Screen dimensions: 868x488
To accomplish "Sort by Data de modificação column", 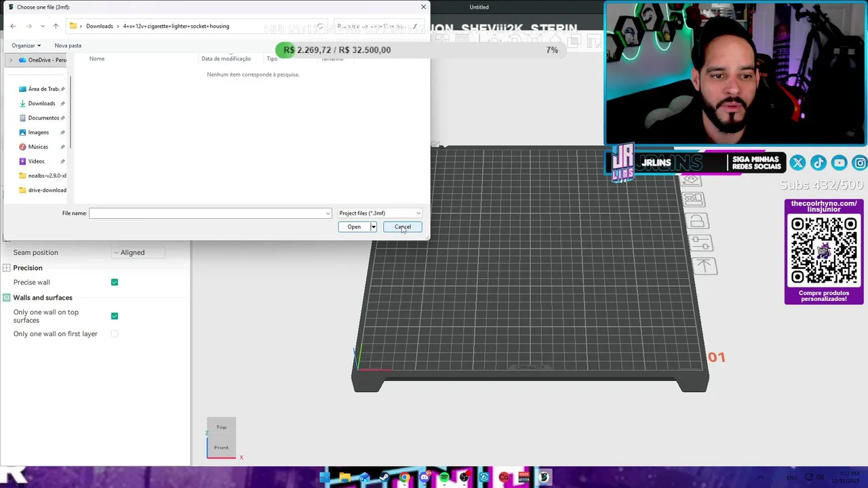I will click(226, 58).
